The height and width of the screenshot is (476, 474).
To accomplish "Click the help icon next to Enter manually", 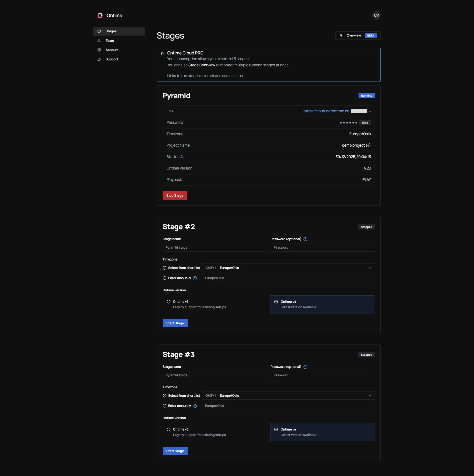I will tap(195, 278).
